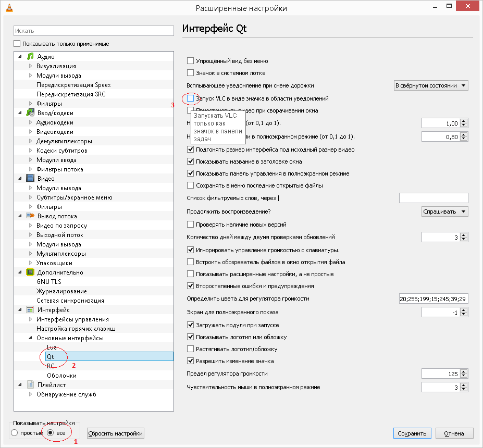Collapse the Вывод потока arrow
Screen dimensions: 483x448
tap(20, 216)
